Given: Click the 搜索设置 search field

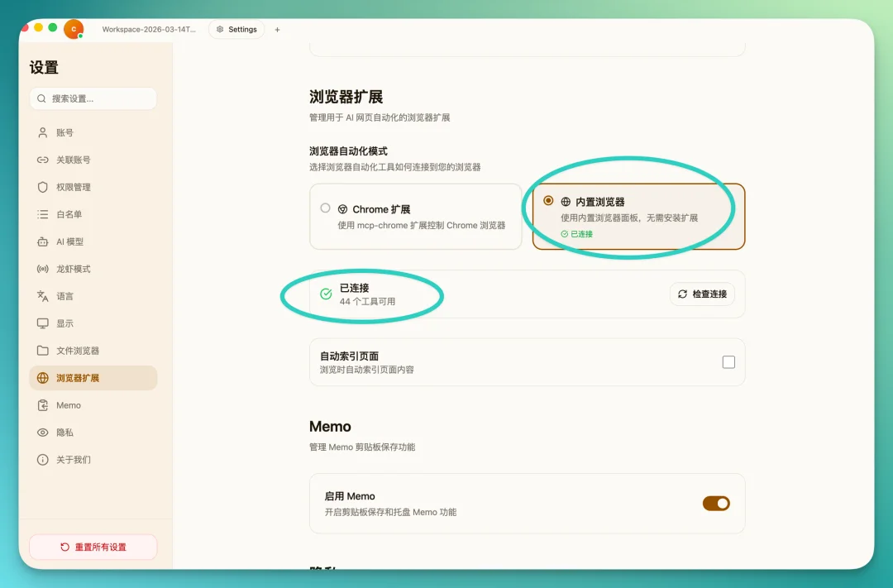Looking at the screenshot, I should pyautogui.click(x=93, y=98).
